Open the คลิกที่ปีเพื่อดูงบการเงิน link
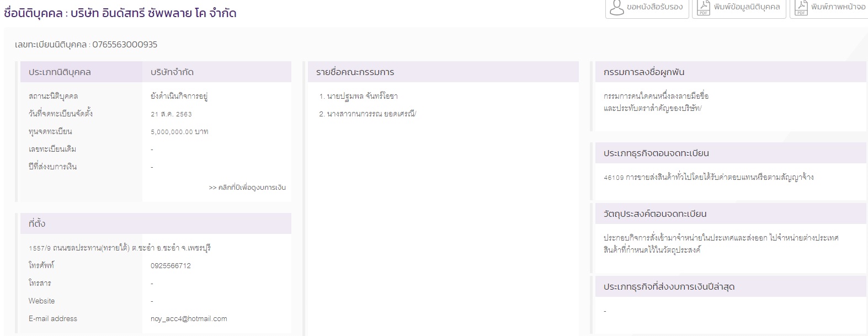 pyautogui.click(x=247, y=188)
